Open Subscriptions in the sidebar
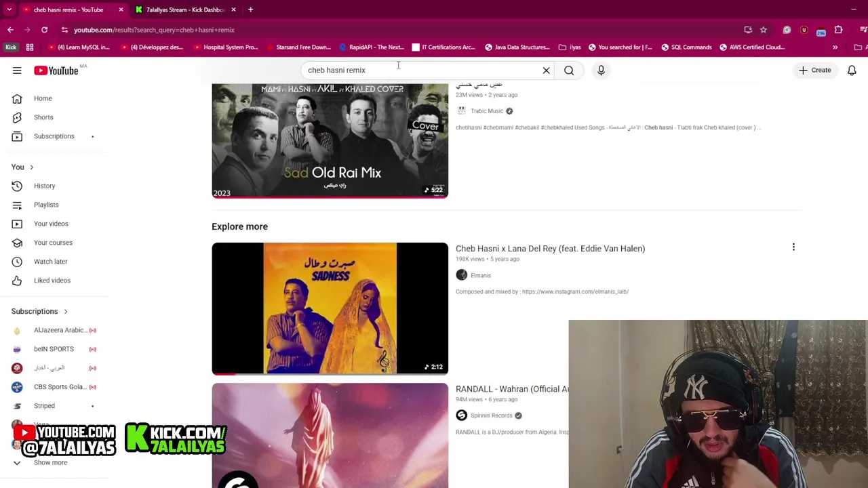The height and width of the screenshot is (488, 868). [x=54, y=136]
